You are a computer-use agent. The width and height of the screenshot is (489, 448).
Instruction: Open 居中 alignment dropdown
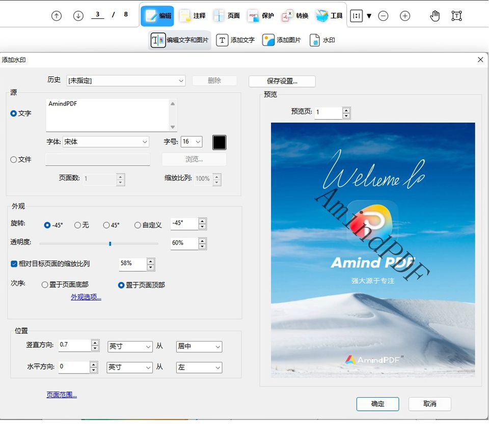[x=199, y=346]
